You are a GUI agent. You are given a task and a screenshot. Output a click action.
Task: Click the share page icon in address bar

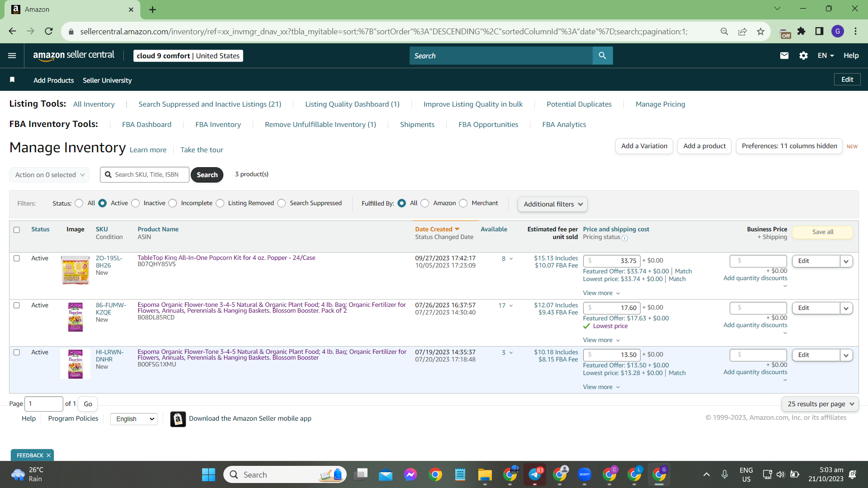tap(742, 31)
